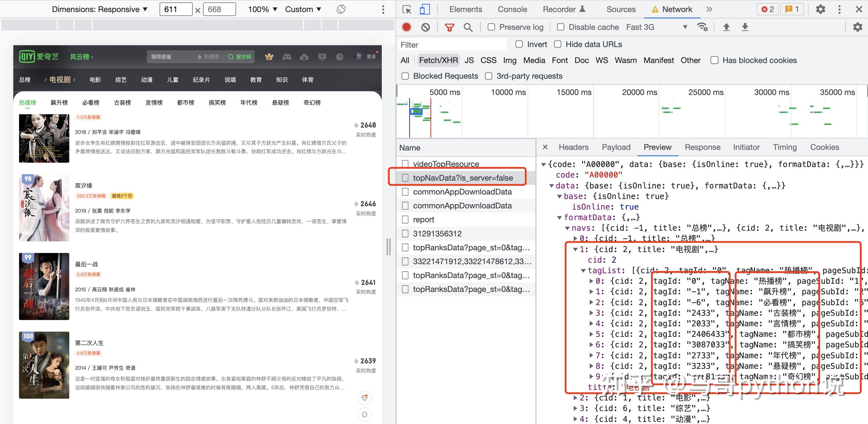Open the Headers tab
This screenshot has height=424, width=868.
574,147
